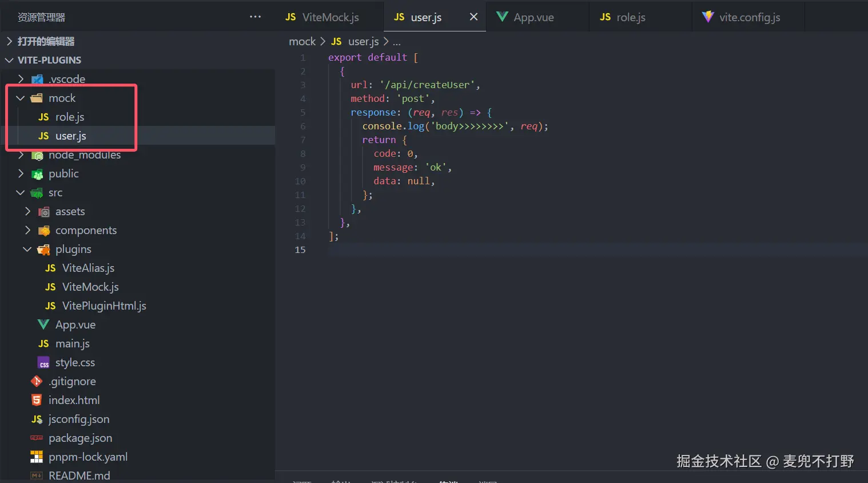This screenshot has width=868, height=483.
Task: Click the HTML5 icon beside index.html
Action: tap(37, 400)
